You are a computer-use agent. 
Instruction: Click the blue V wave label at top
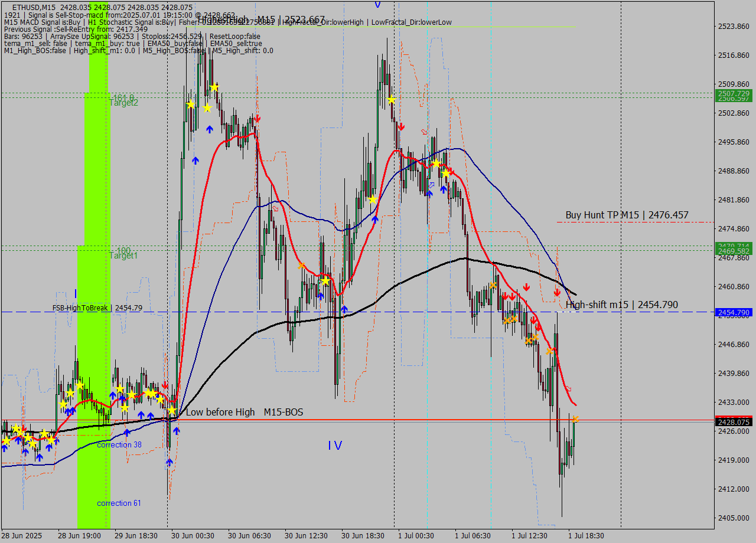[x=377, y=5]
